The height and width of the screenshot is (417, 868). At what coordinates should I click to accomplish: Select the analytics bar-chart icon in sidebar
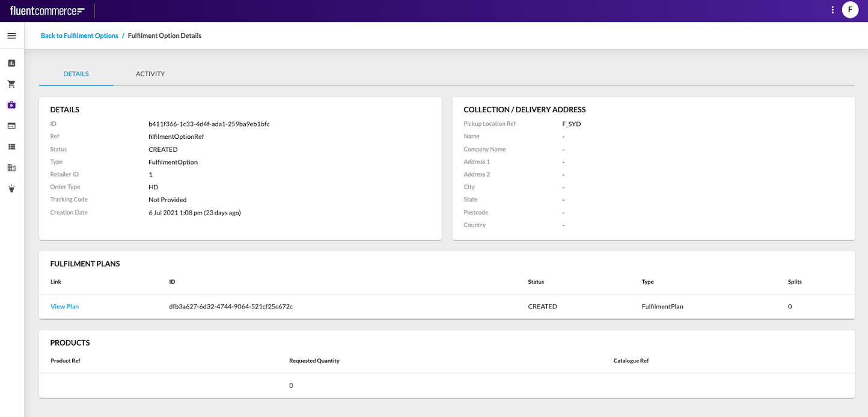(x=11, y=62)
